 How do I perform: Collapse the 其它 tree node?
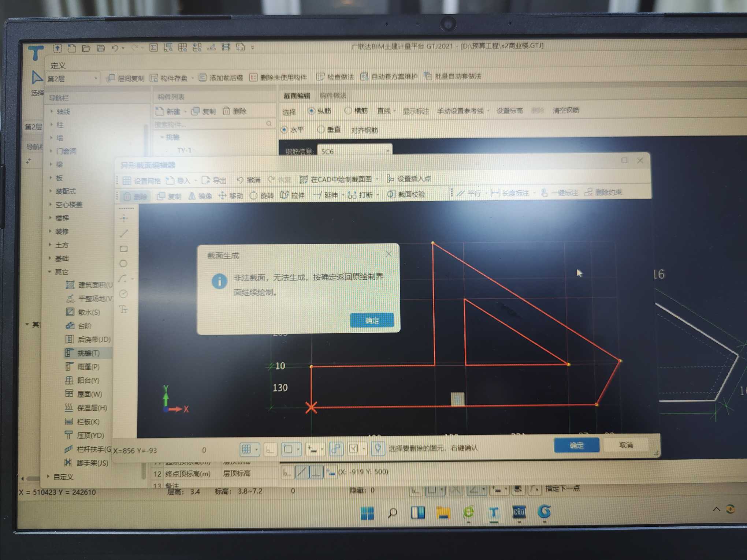coord(49,272)
